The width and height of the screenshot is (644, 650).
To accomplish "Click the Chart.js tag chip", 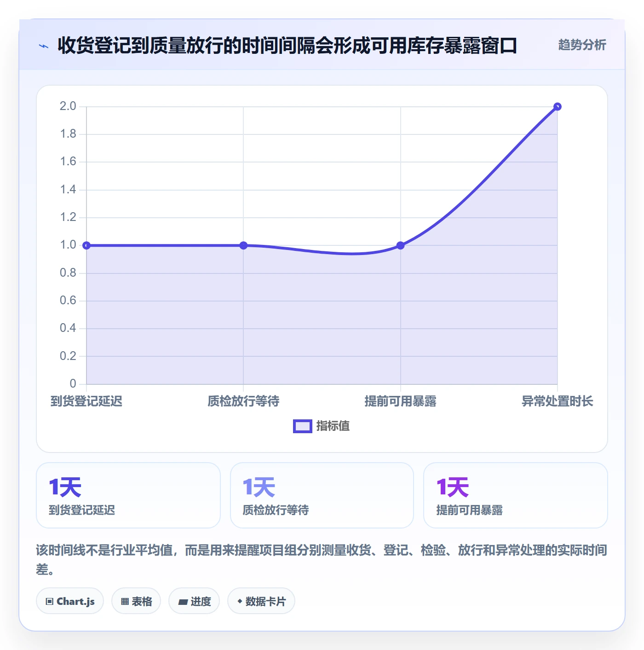I will click(x=70, y=601).
